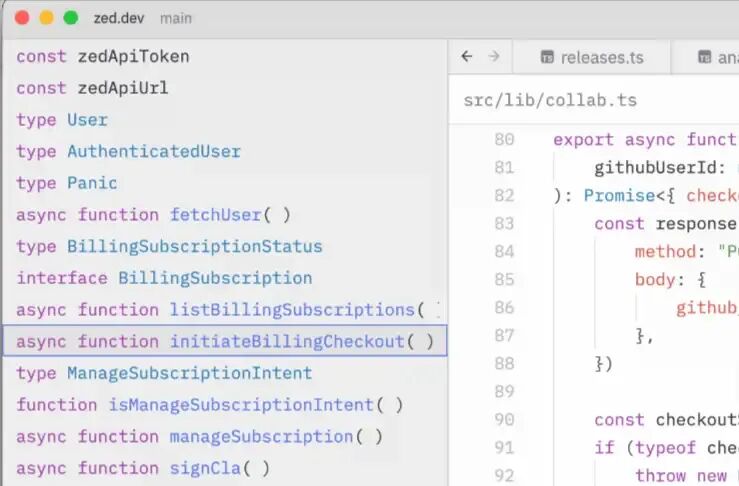
Task: Jump to manageSubscription function
Action: coord(225,437)
